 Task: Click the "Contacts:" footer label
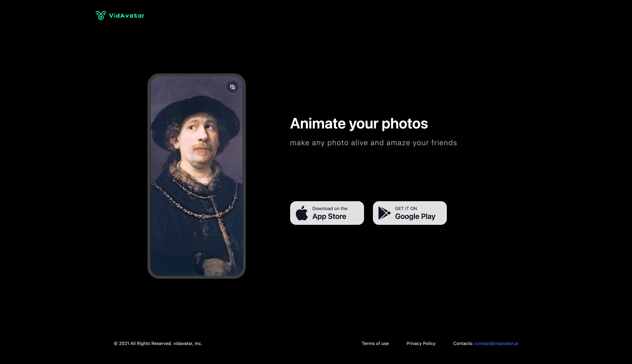coord(463,344)
